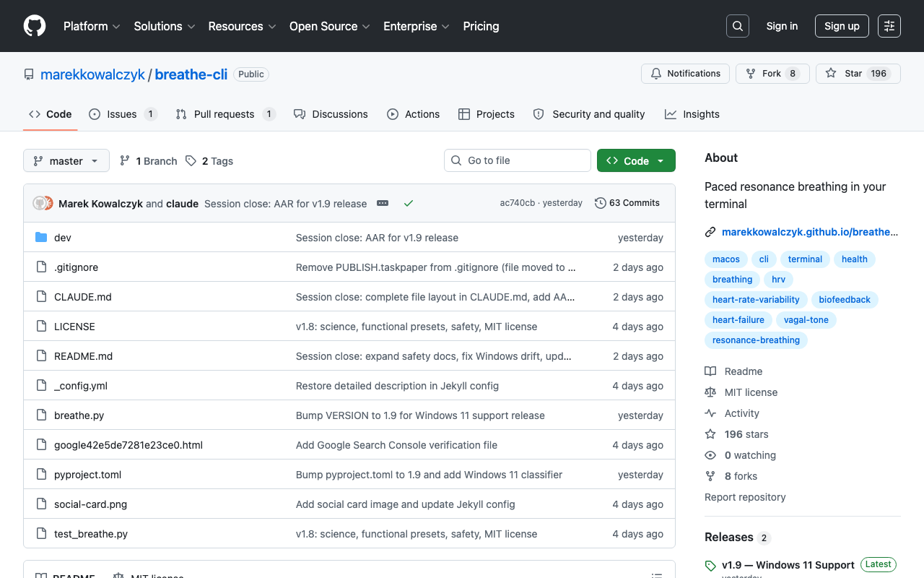The height and width of the screenshot is (578, 924).
Task: Click the star icon beside 196 stars
Action: [710, 434]
